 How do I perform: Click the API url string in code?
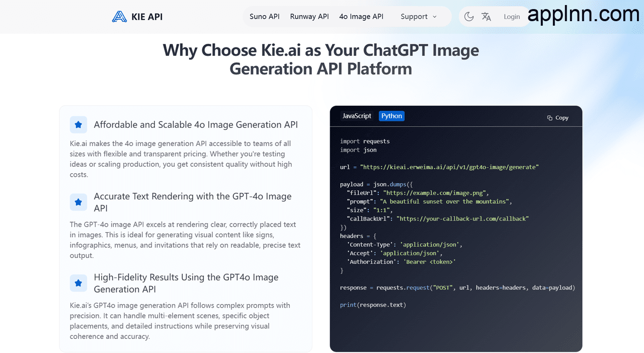[449, 167]
